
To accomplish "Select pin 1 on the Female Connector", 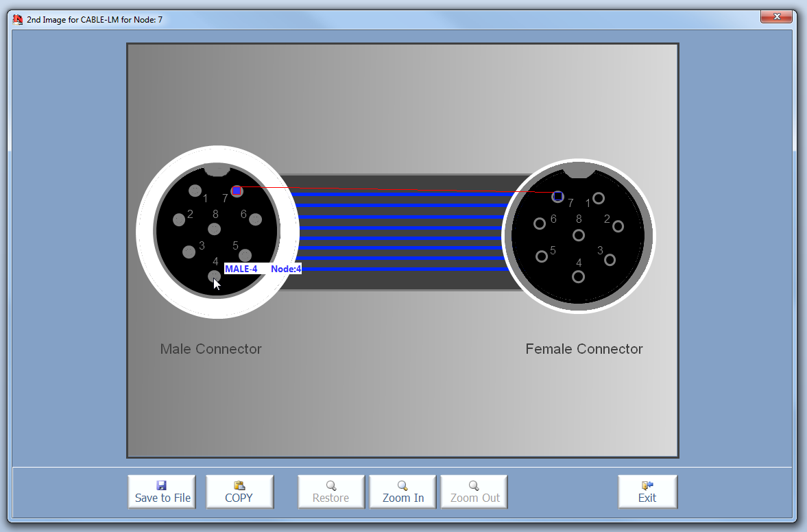I will coord(599,198).
